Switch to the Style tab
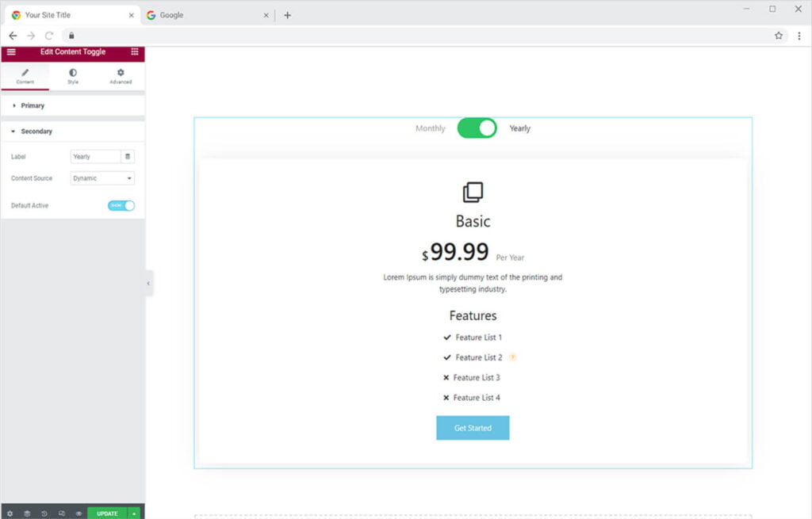The width and height of the screenshot is (812, 519). [x=73, y=76]
